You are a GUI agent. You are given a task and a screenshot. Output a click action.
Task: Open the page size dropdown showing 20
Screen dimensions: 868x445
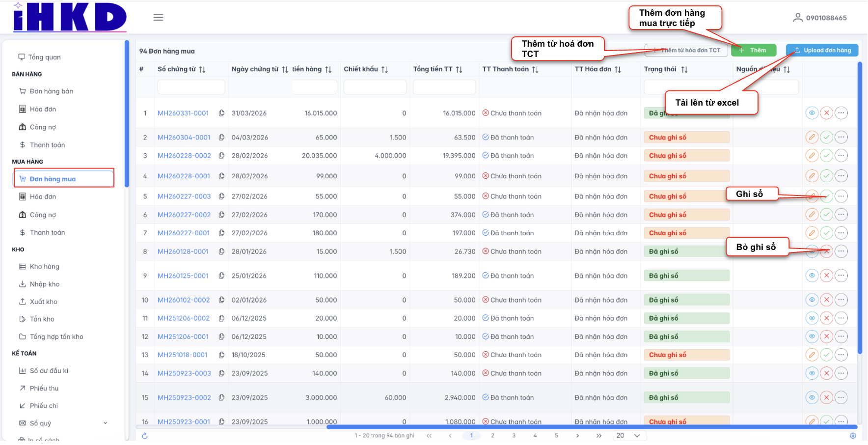click(x=629, y=436)
